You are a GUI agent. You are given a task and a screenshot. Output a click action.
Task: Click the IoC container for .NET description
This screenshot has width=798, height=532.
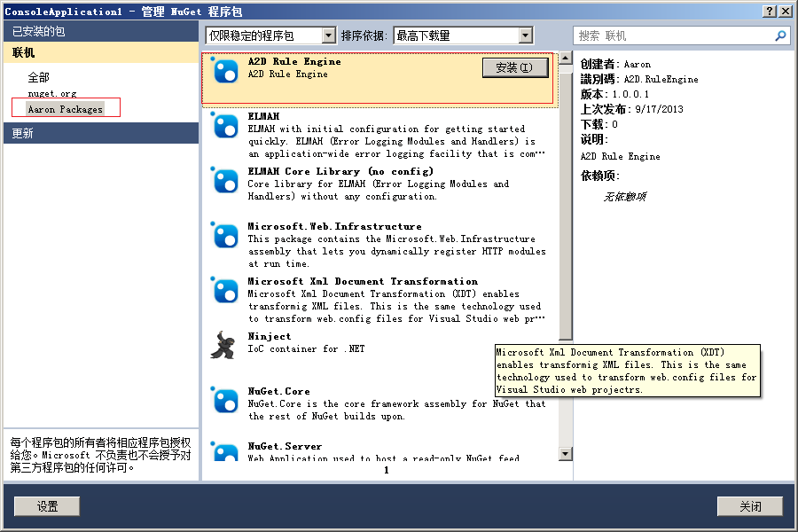(307, 349)
